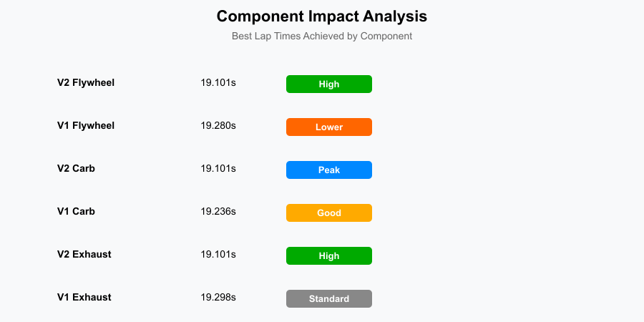Select the 19.236s lap time value

tap(218, 212)
